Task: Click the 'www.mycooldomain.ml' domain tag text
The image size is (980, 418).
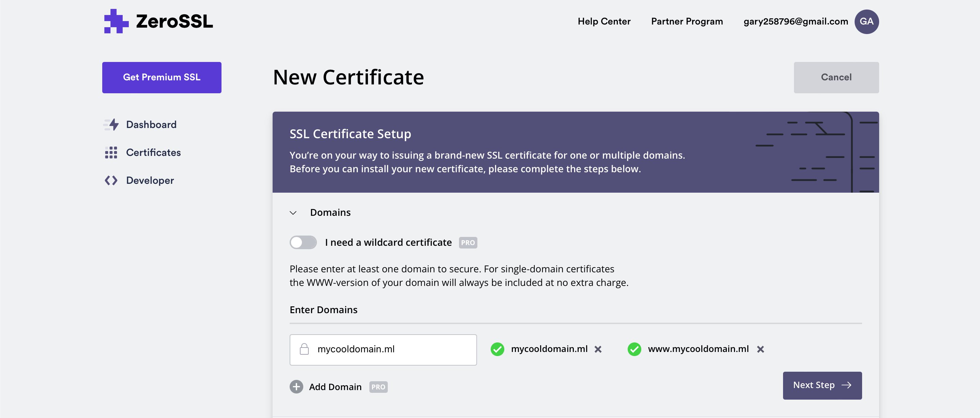Action: point(698,349)
